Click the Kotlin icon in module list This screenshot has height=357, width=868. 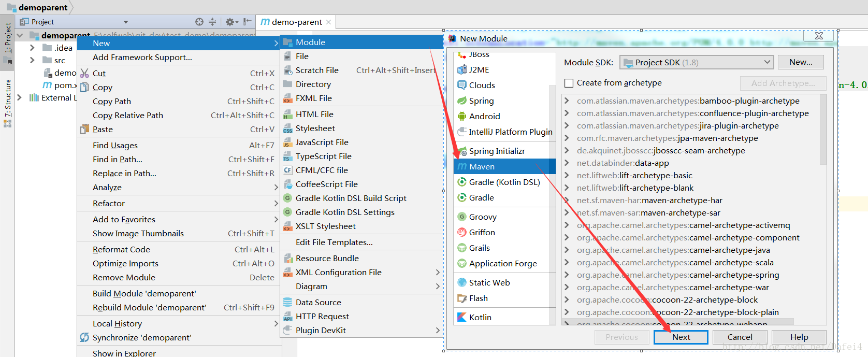[x=462, y=317]
